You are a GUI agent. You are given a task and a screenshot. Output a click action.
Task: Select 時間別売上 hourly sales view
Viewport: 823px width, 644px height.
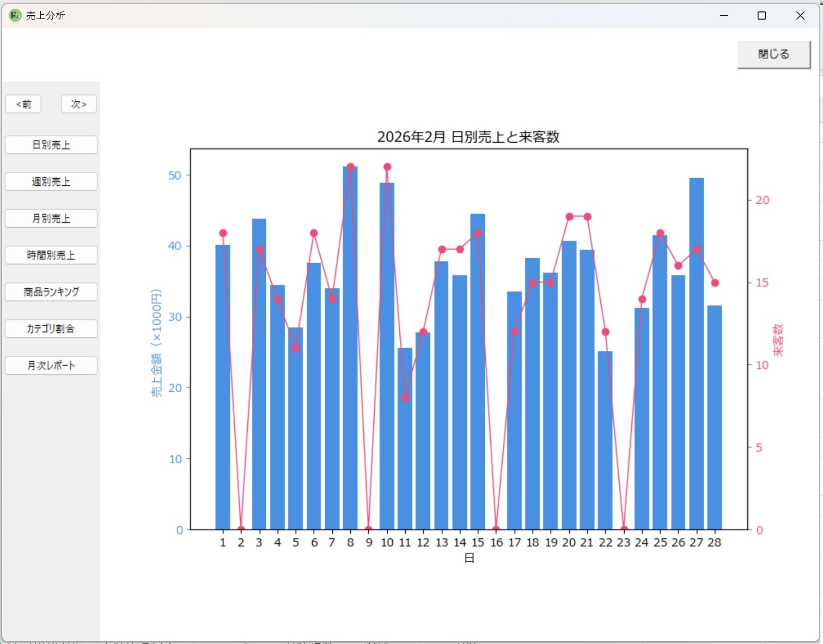click(51, 255)
